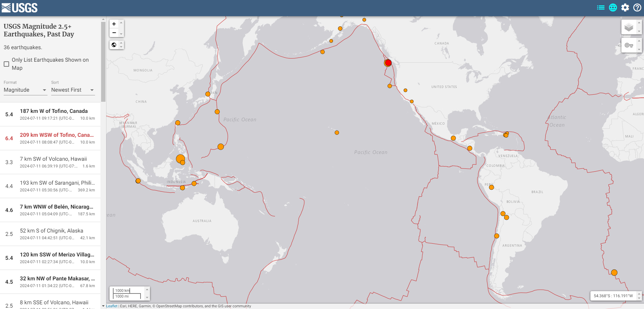Select the large orange marker near the Philippines
Image resolution: width=644 pixels, height=309 pixels.
[x=180, y=158]
